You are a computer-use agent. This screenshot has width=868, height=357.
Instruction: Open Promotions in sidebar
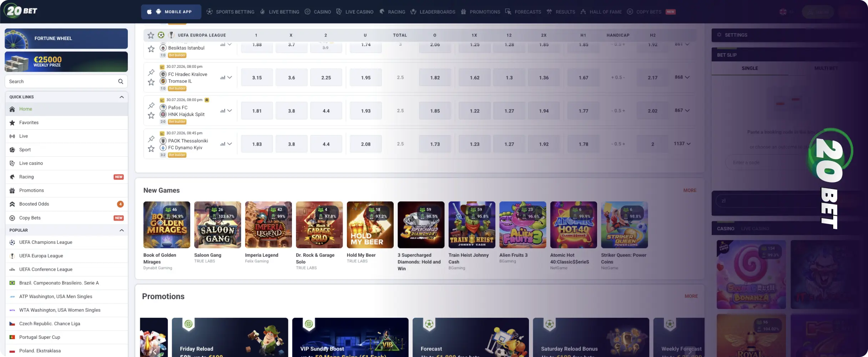tap(66, 190)
